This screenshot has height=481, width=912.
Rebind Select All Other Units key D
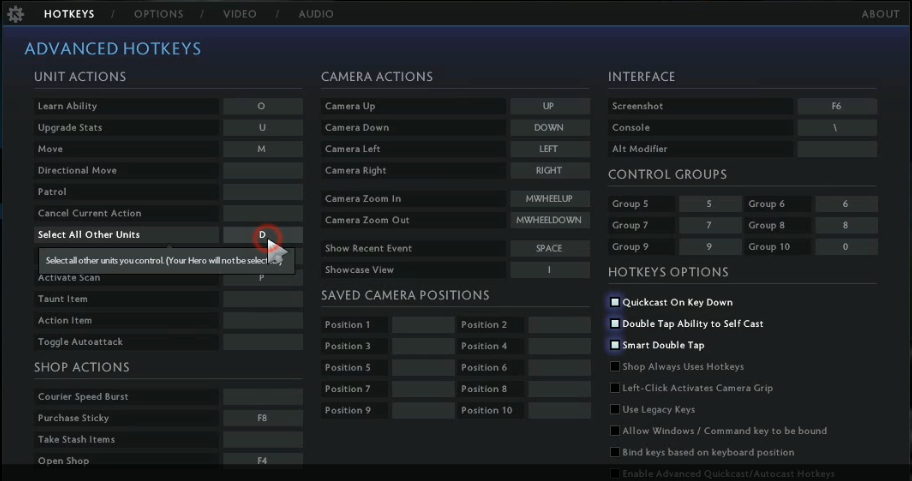coord(262,235)
